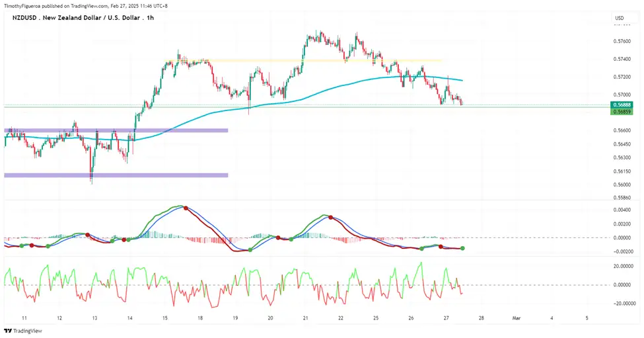Click the NZDUSD New Zealand Dollar chart title

coord(83,18)
